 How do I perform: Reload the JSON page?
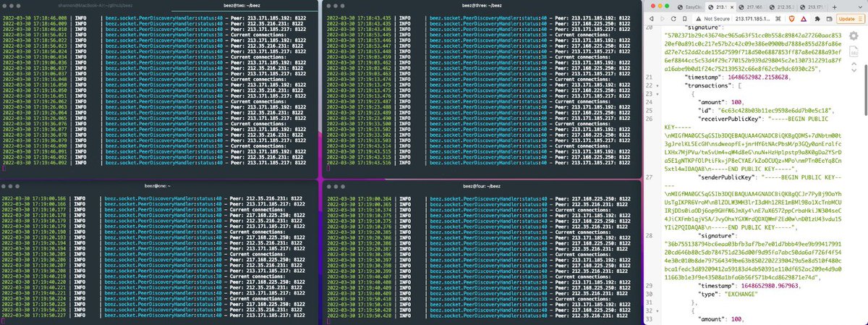click(x=673, y=19)
